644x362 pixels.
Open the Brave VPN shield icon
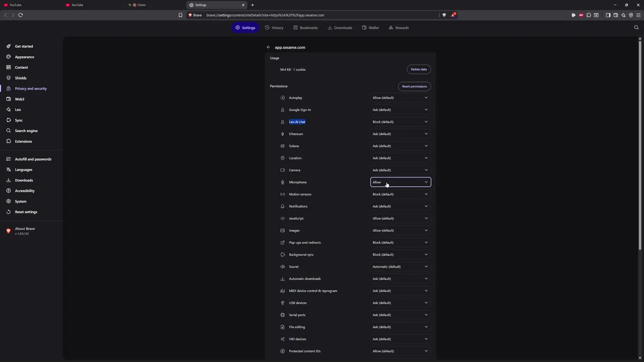click(x=631, y=15)
